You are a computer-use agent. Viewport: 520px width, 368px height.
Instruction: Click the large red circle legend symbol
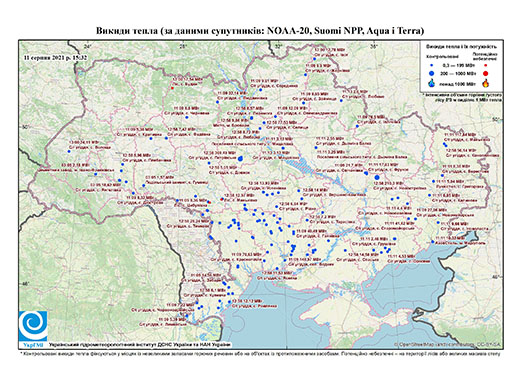click(x=485, y=73)
